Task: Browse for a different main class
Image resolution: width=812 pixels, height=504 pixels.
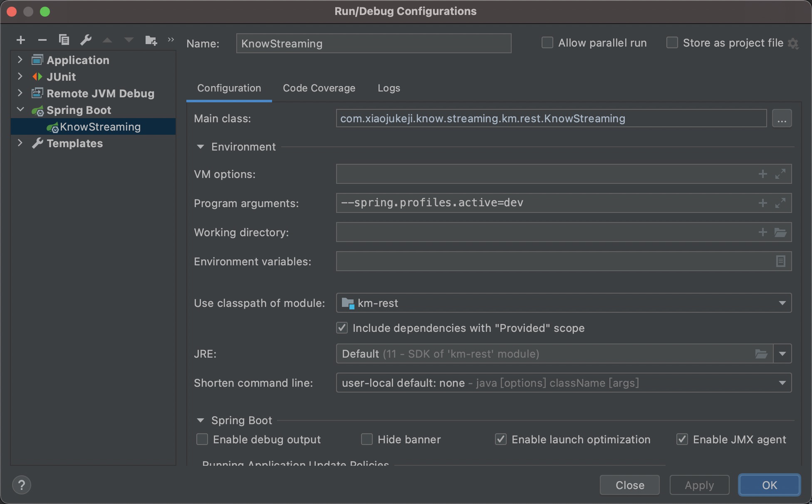Action: (782, 118)
